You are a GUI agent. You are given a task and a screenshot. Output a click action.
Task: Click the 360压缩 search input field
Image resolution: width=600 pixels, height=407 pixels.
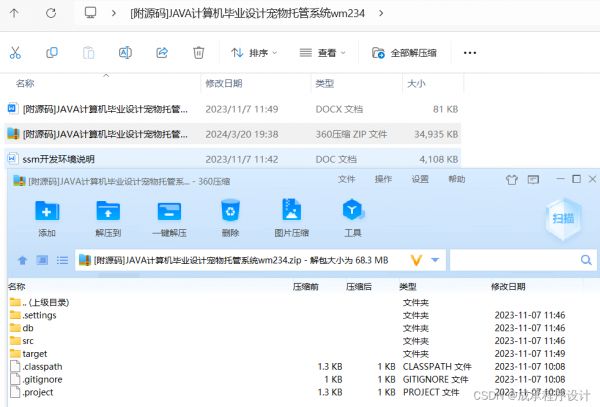[x=514, y=260]
